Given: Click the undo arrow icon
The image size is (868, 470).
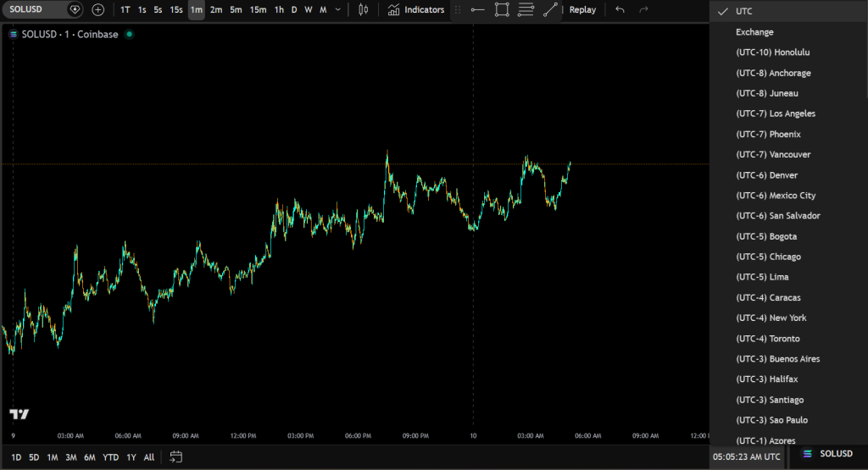Looking at the screenshot, I should coord(620,9).
